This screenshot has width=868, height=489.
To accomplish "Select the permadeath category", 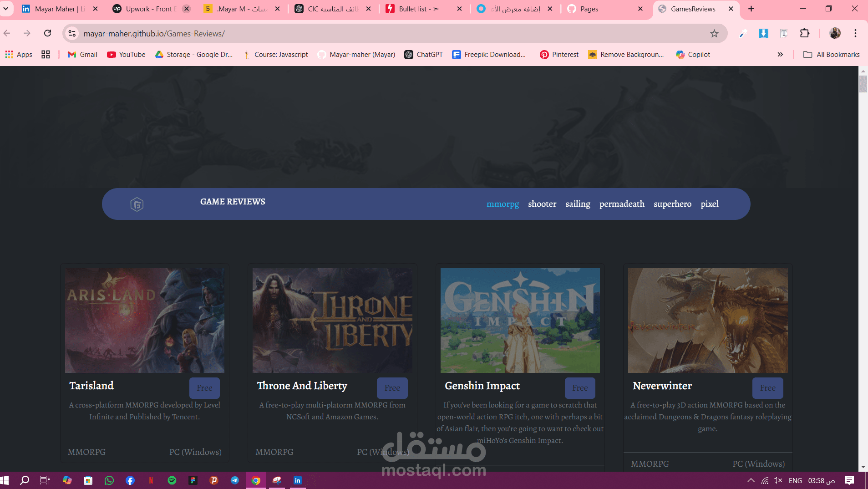I will 622,204.
